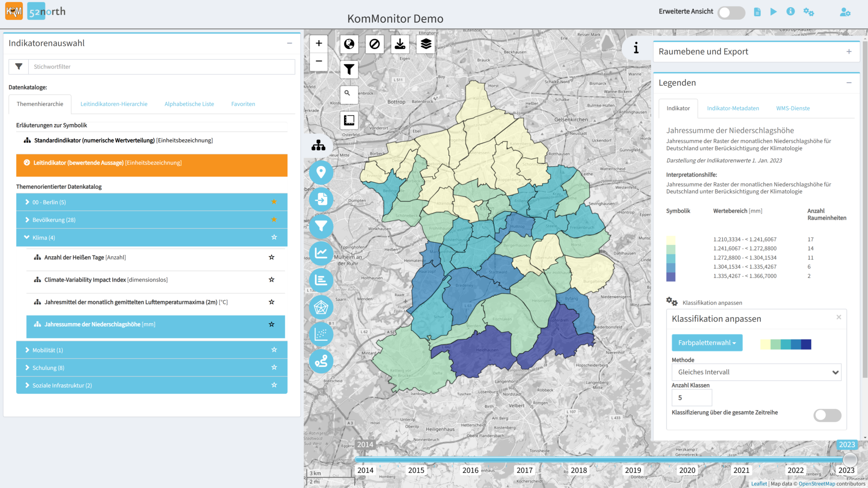Toggle favorite star for Climate-Variability Impact Index
The height and width of the screenshot is (488, 868).
[272, 280]
